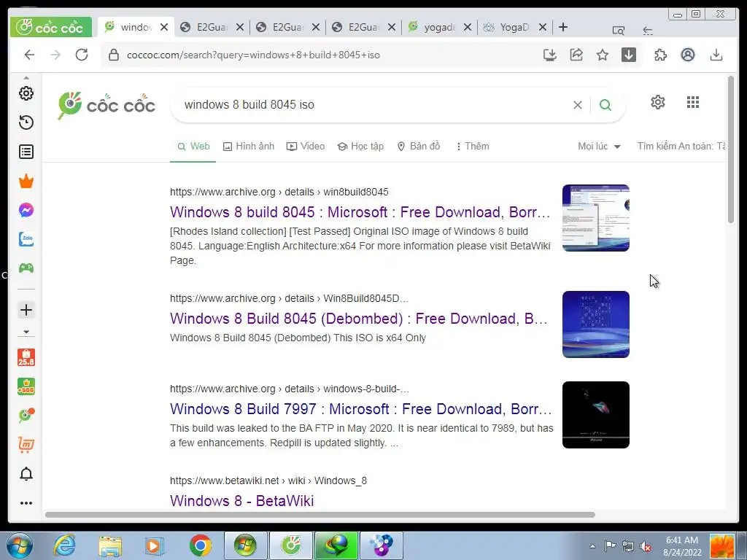The width and height of the screenshot is (747, 560).
Task: Open the green +500 rewards icon
Action: 26,386
